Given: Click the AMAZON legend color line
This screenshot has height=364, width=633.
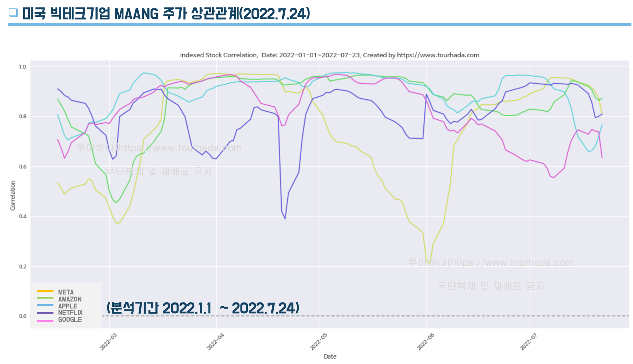Looking at the screenshot, I should pyautogui.click(x=45, y=298).
